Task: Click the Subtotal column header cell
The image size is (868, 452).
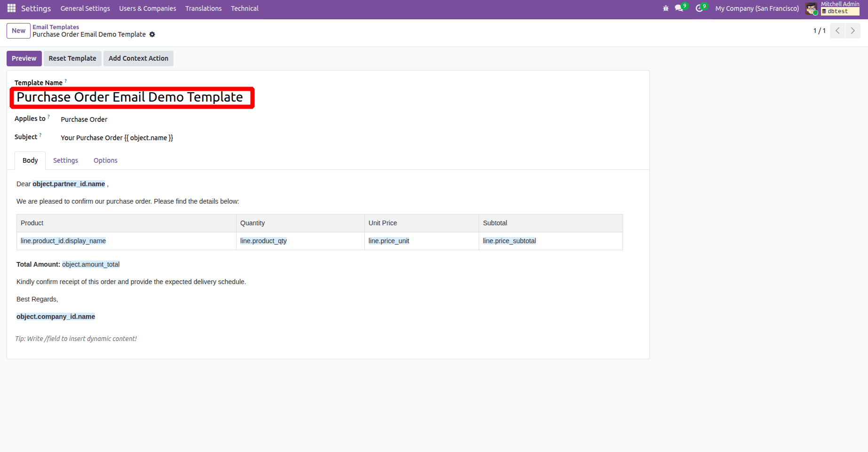Action: [551, 223]
